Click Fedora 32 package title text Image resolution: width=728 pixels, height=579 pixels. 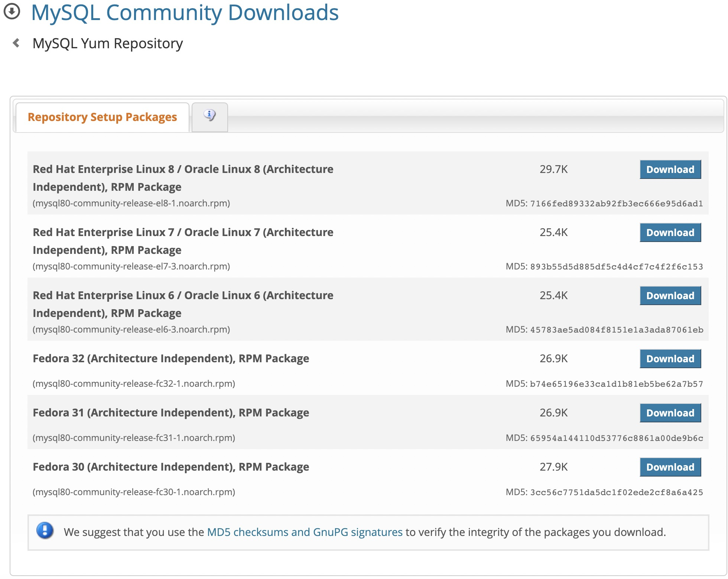coord(171,359)
